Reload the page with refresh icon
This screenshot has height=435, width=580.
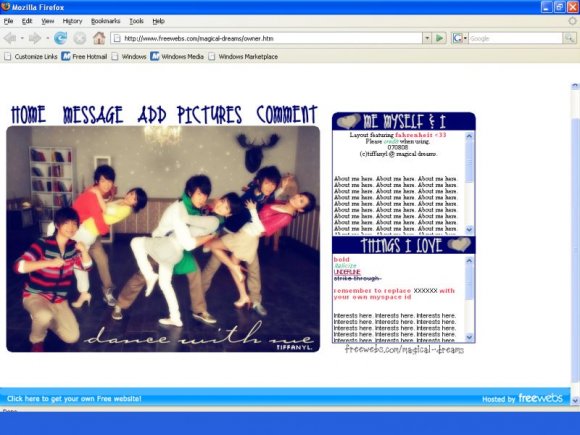60,38
